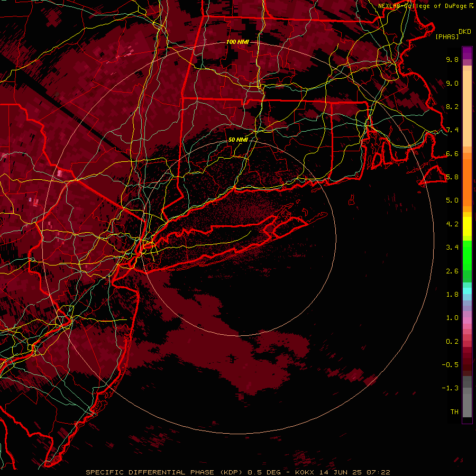Click the 7.4 scale value
476x476 pixels.
click(x=452, y=130)
